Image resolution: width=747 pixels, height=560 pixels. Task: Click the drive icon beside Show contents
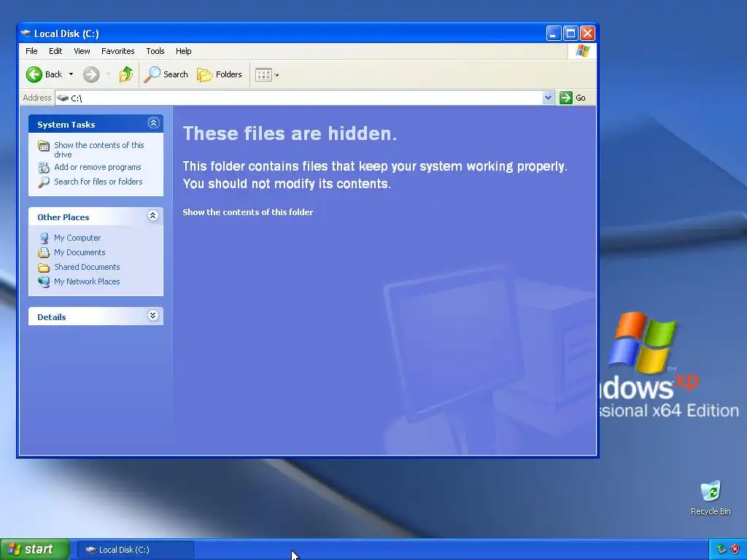point(44,146)
